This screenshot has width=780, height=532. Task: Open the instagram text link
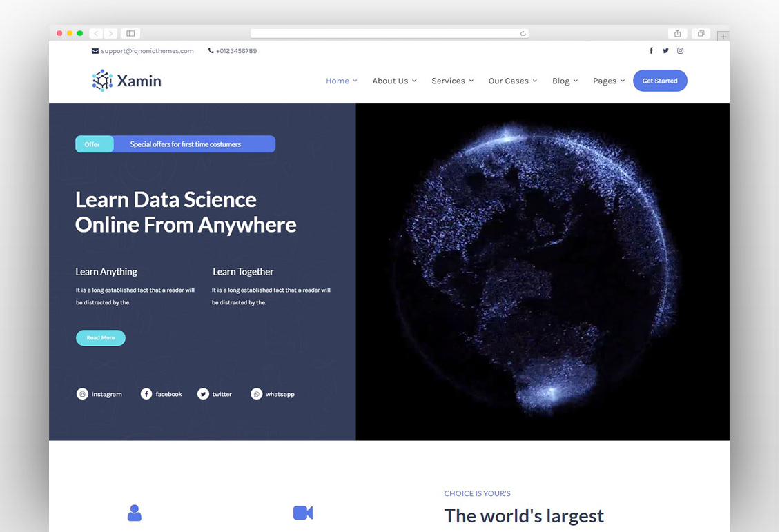[x=106, y=394]
